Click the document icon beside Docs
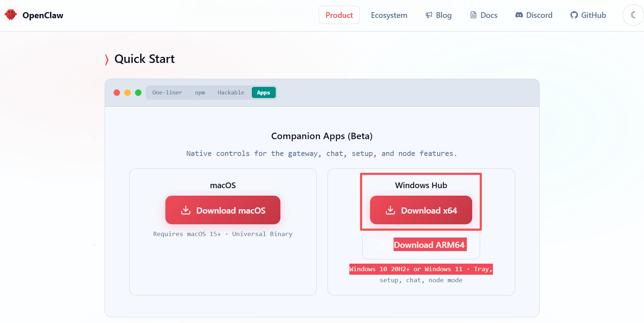This screenshot has height=323, width=644. click(x=473, y=15)
